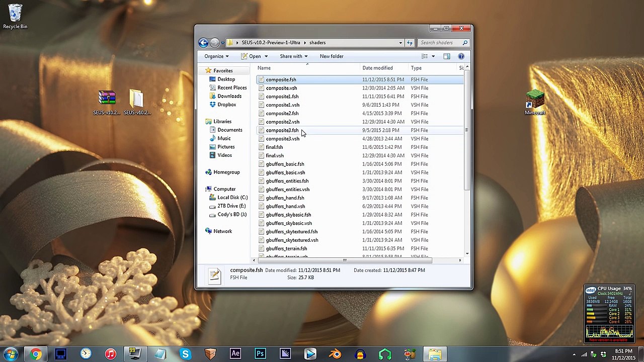
Task: Open the change view options arrow
Action: pyautogui.click(x=433, y=56)
